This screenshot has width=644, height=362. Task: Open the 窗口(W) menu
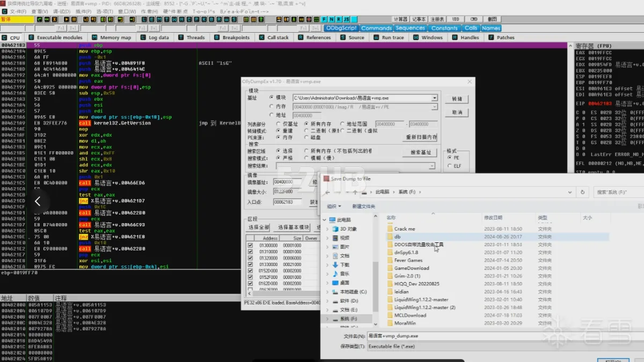[127, 11]
